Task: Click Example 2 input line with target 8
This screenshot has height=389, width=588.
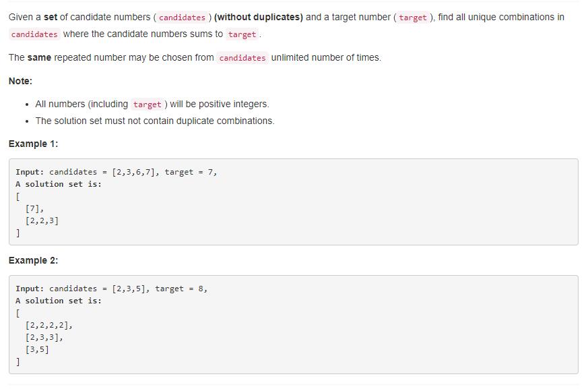Action: click(x=111, y=289)
